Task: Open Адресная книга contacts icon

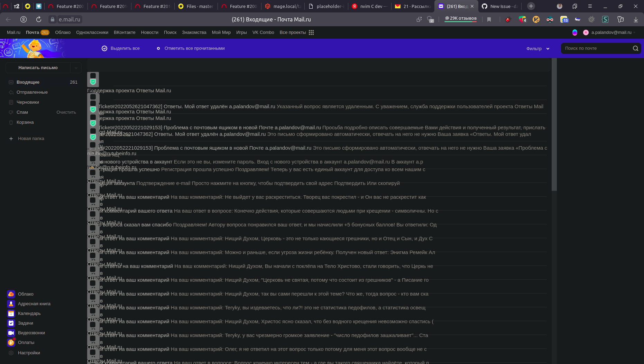Action: 11,304
